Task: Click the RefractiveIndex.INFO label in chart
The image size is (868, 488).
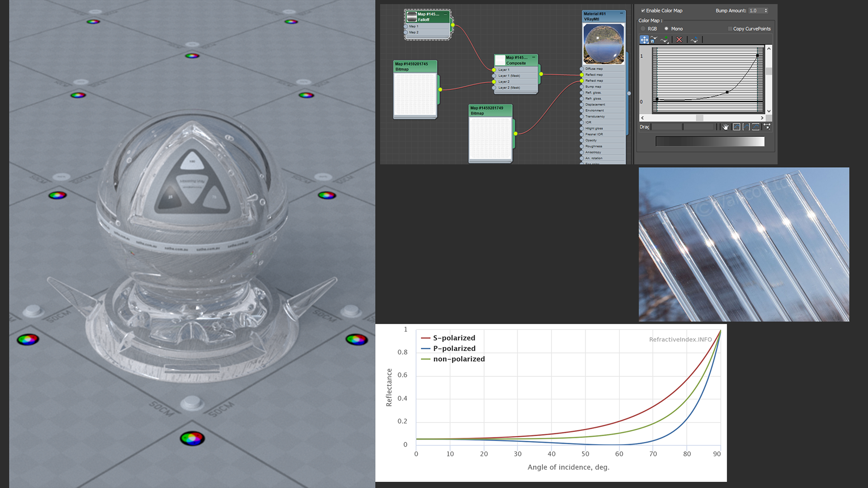Action: [680, 339]
